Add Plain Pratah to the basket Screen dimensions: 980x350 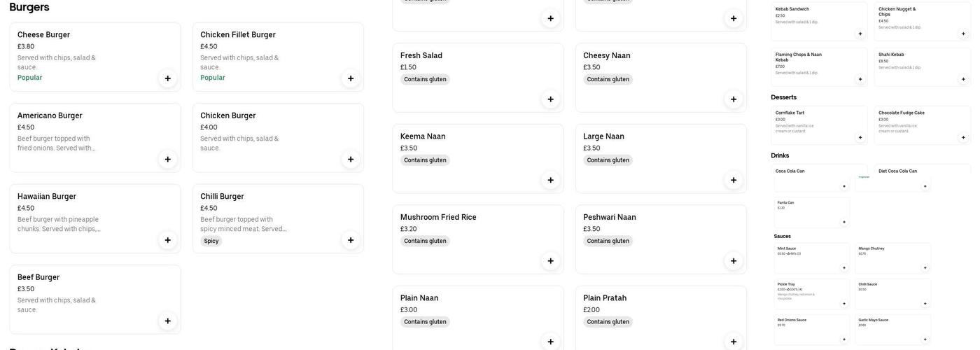(734, 342)
